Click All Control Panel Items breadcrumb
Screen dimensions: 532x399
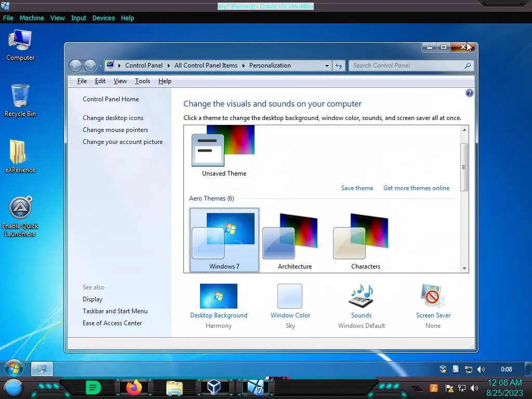[206, 65]
